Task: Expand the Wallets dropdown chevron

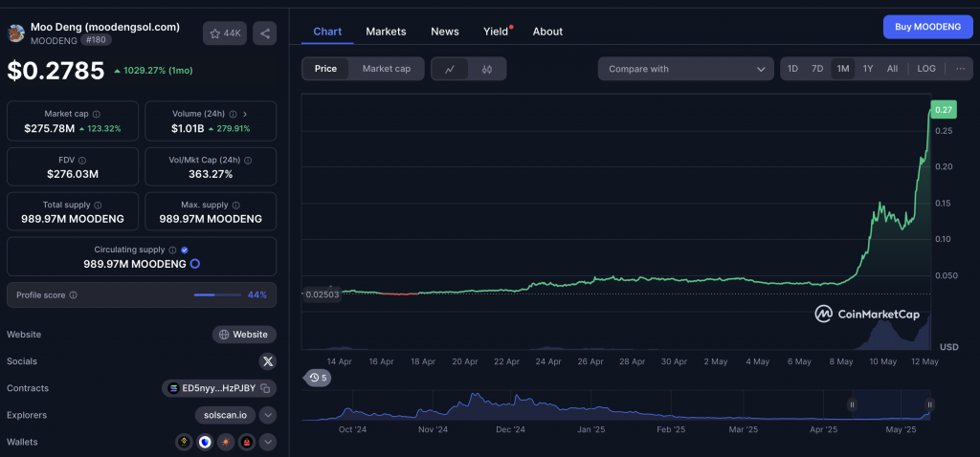Action: click(x=268, y=442)
